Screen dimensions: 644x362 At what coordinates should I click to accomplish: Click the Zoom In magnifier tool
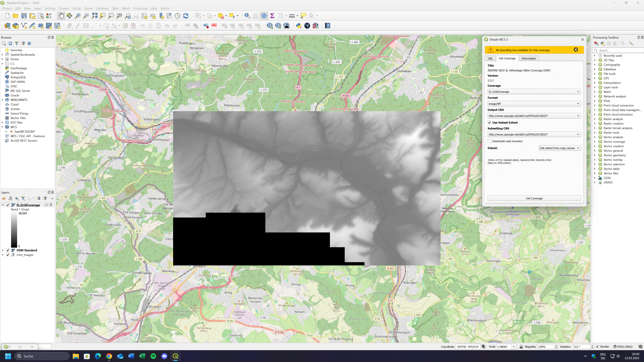coord(78,16)
